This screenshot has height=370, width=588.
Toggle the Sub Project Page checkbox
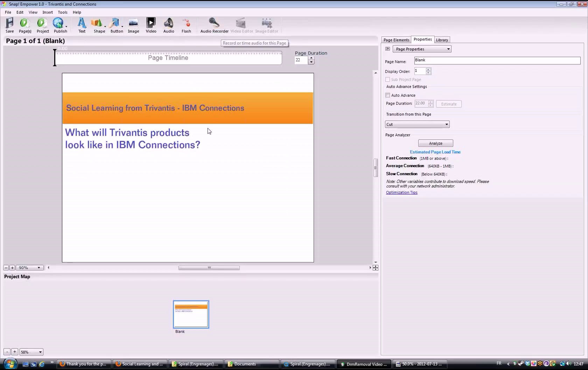tap(387, 80)
